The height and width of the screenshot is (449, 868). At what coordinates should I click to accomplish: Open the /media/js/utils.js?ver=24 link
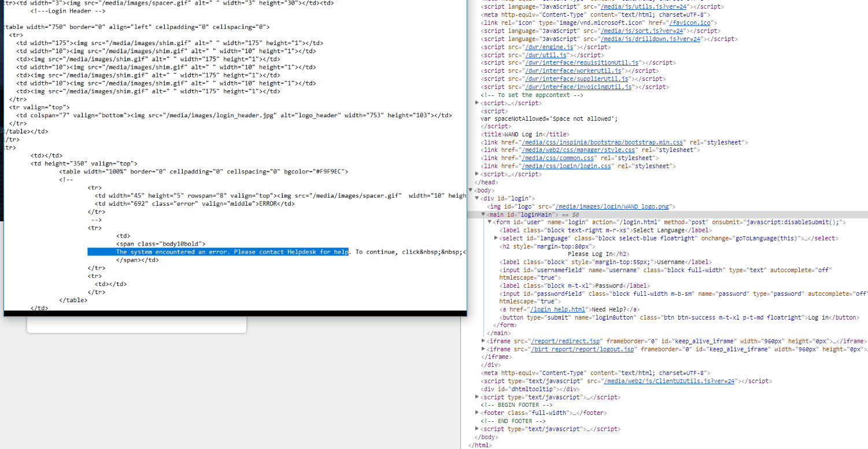[644, 7]
